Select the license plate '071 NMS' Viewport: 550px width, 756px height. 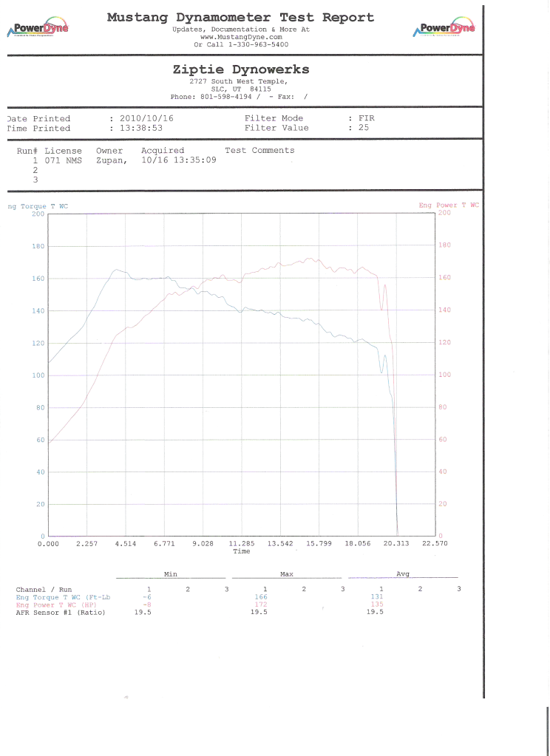(63, 160)
